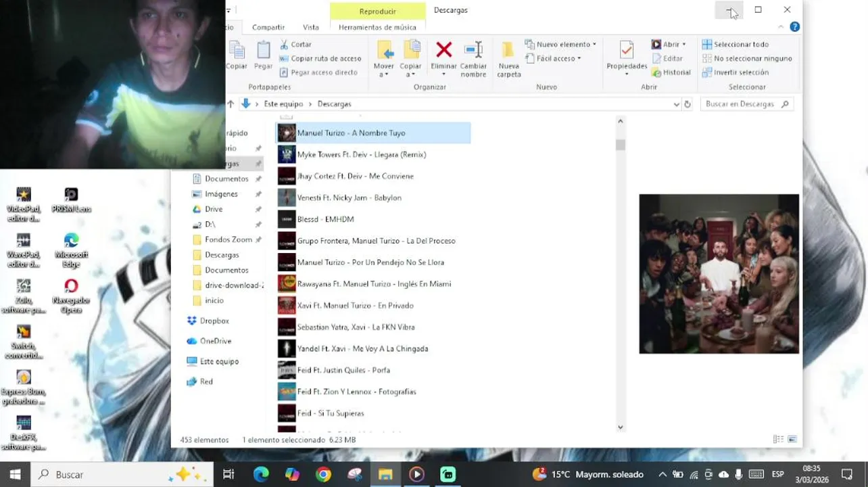The width and height of the screenshot is (868, 487).
Task: Select the Reproducir contextual tab
Action: tap(378, 11)
